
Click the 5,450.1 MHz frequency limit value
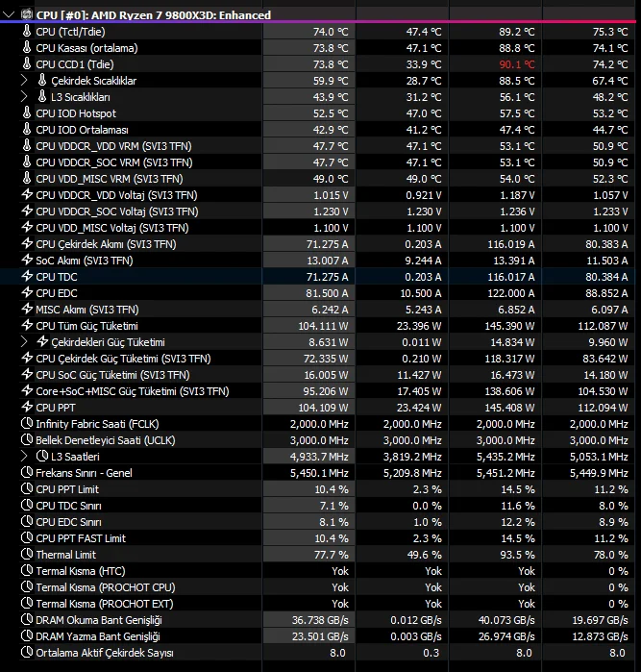(319, 473)
